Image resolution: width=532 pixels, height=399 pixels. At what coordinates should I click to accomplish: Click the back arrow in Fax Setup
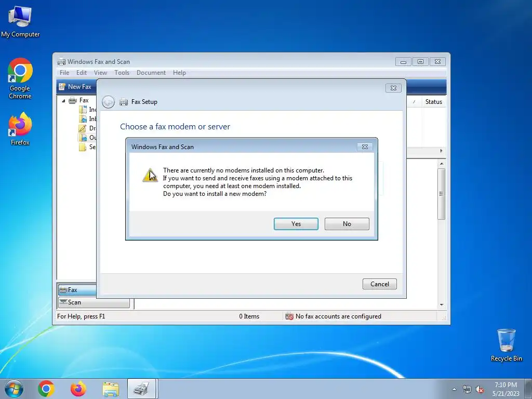pyautogui.click(x=108, y=102)
